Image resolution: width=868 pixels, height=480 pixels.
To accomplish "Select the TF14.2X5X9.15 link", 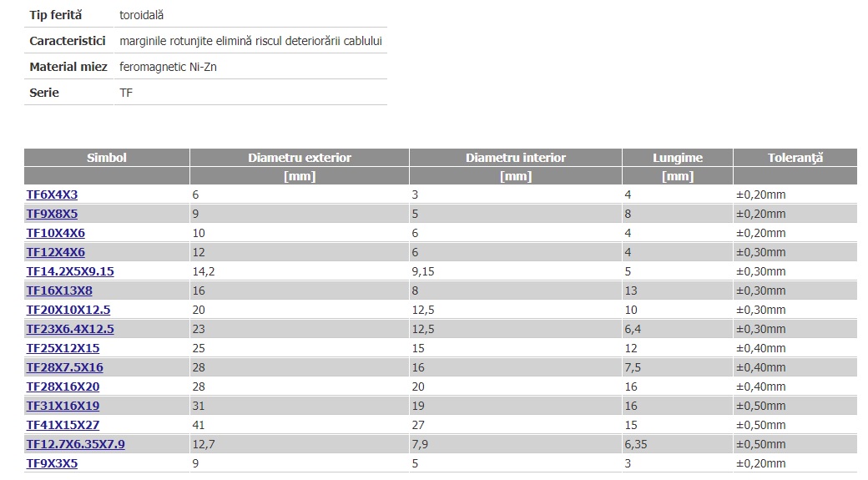I will pos(70,271).
